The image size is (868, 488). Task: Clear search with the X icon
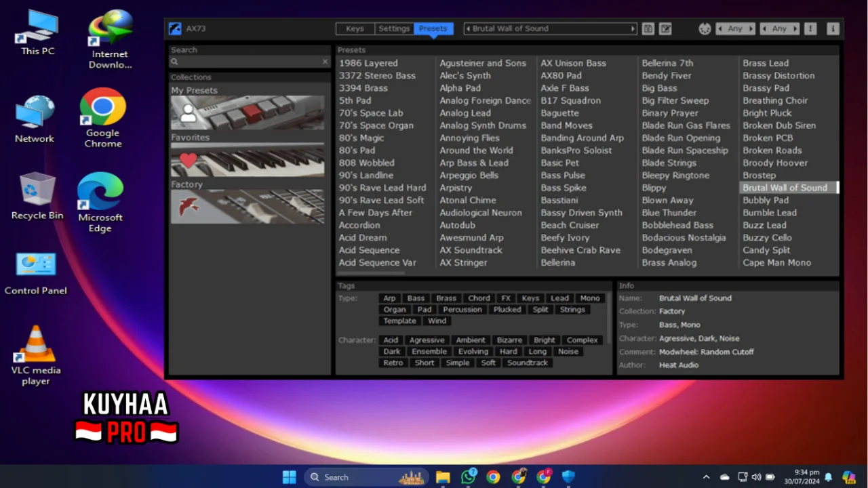click(325, 62)
